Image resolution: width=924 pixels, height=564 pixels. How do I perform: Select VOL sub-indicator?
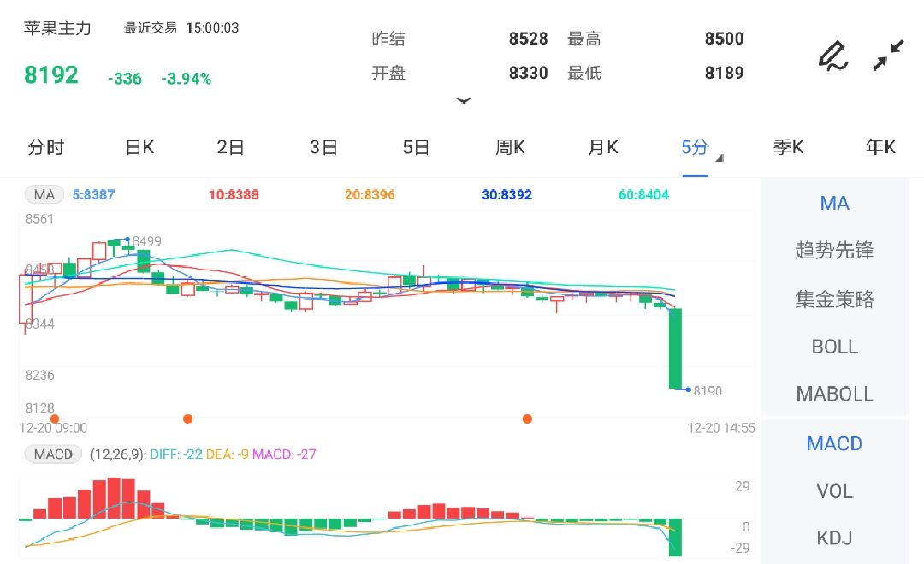click(x=834, y=491)
